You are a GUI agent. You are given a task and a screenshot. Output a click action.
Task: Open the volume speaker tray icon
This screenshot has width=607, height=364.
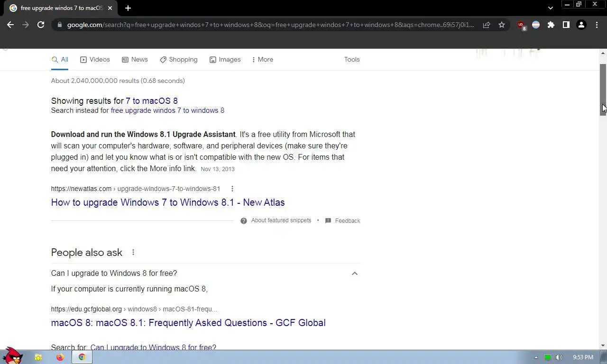[559, 357]
